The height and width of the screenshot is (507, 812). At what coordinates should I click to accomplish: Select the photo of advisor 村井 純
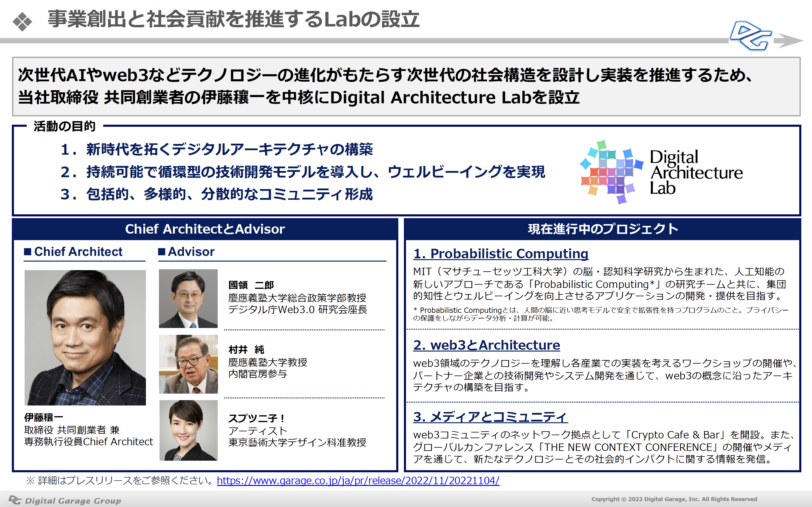188,364
